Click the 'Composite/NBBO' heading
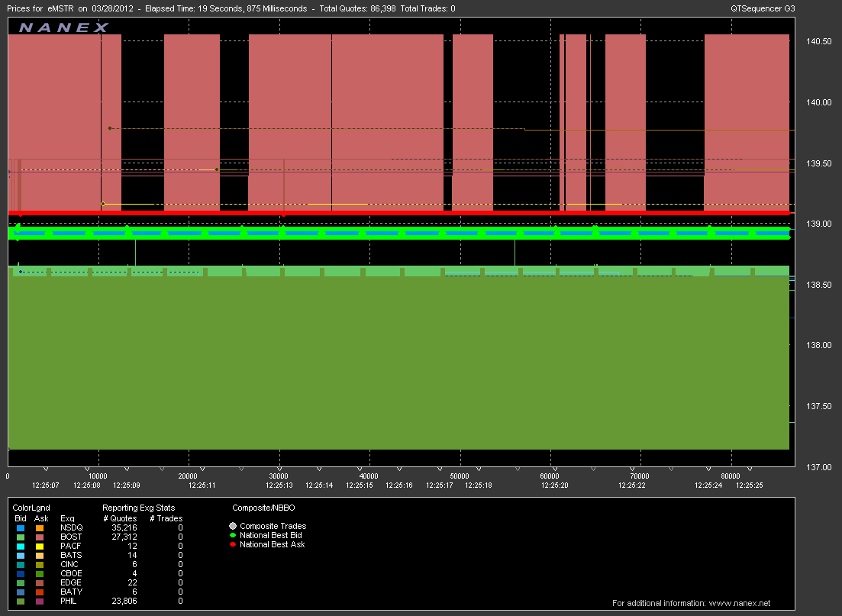 click(263, 508)
